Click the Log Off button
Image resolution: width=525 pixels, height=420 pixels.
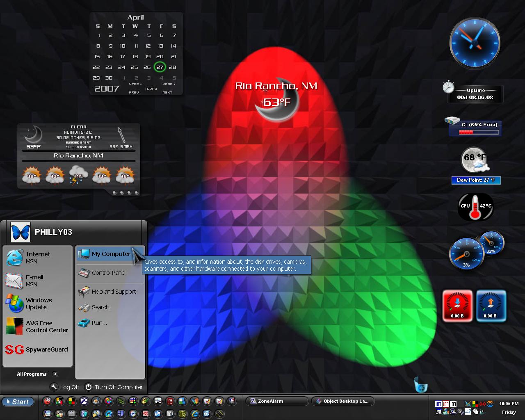coord(65,387)
